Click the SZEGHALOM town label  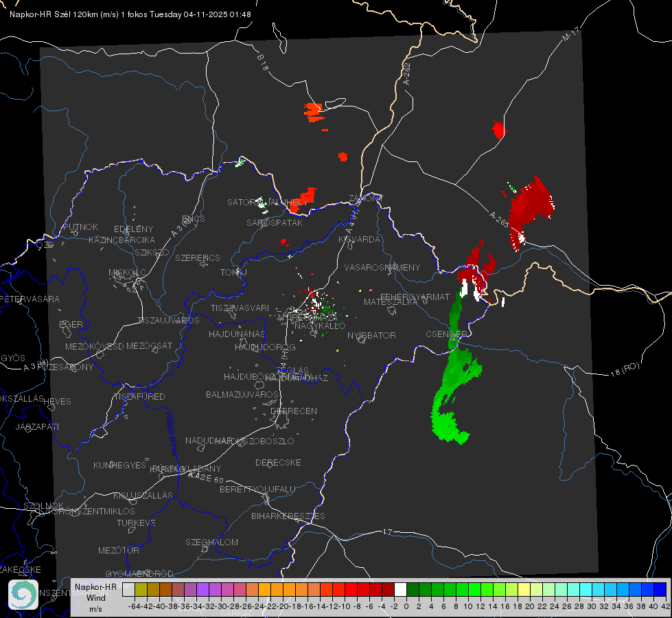211,542
